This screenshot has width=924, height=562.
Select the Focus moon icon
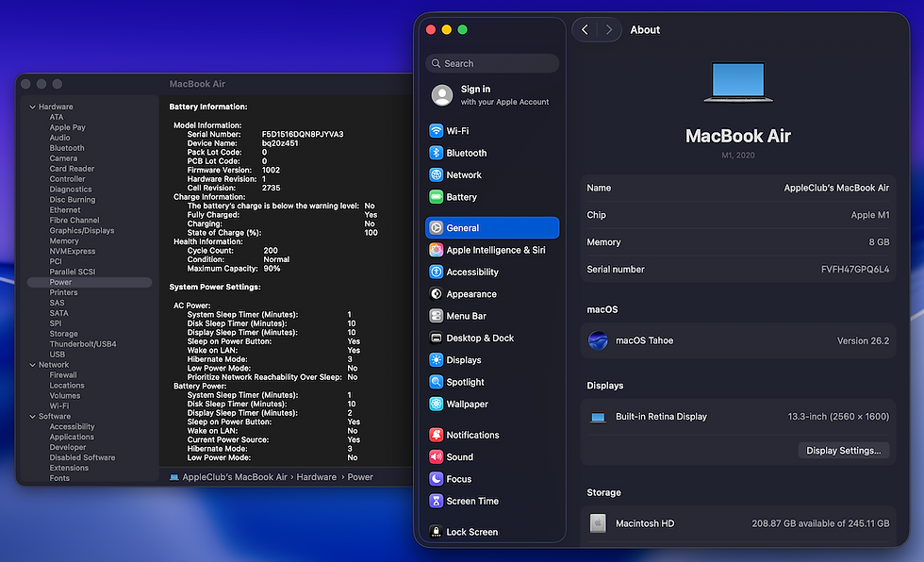(x=436, y=479)
